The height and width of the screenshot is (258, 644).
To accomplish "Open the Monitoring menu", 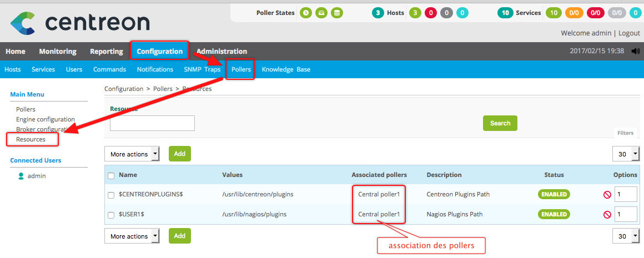I will 58,51.
